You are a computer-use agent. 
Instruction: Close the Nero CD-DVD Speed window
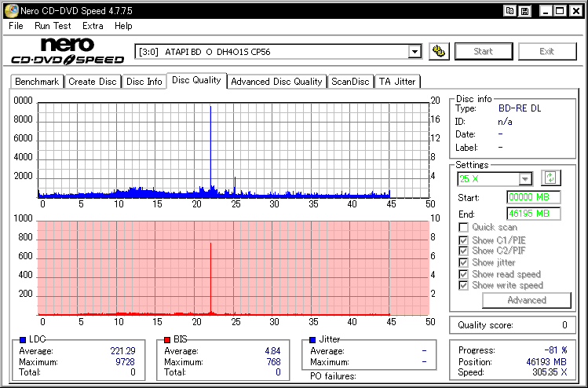tap(575, 11)
